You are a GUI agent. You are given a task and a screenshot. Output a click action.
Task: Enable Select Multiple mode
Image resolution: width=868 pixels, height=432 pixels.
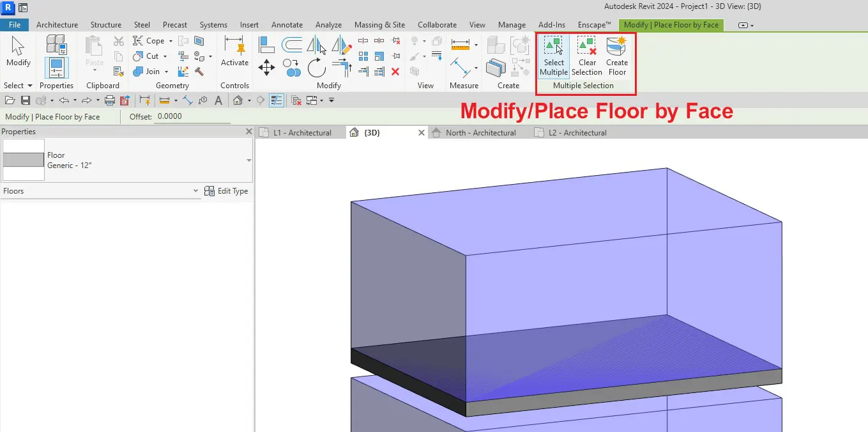point(553,56)
